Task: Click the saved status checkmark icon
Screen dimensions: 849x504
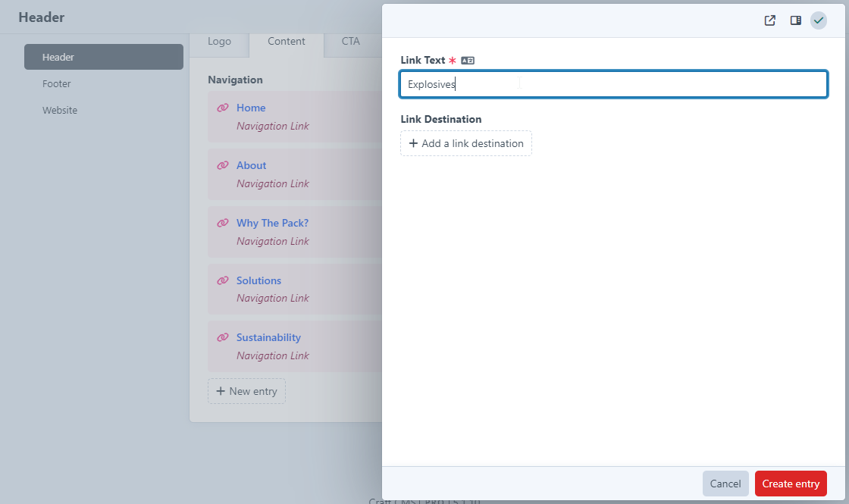Action: click(818, 20)
